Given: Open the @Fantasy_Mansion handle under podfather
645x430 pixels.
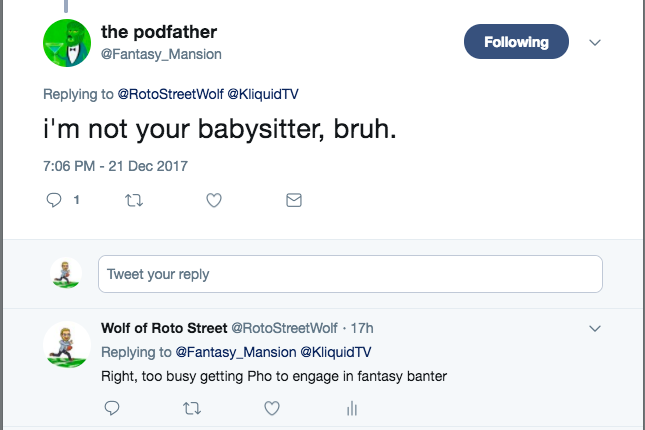Looking at the screenshot, I should (x=161, y=54).
